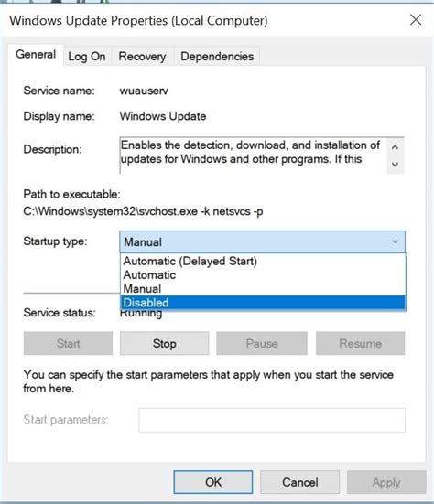This screenshot has height=504, width=434.
Task: Switch to the Recovery tab
Action: [142, 56]
